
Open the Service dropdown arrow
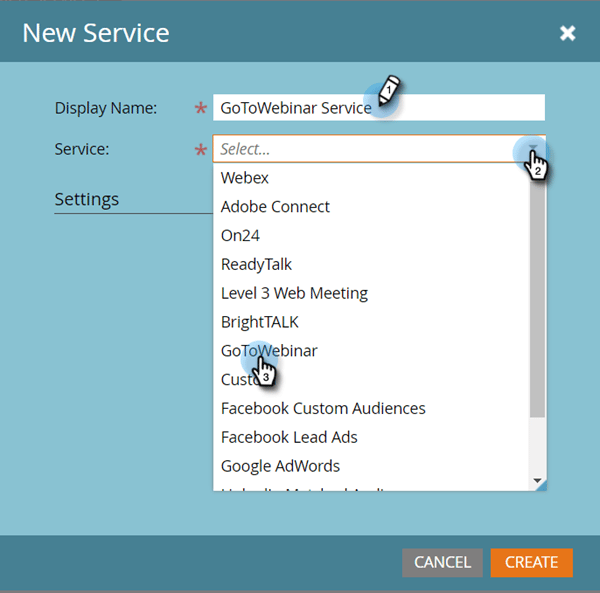(x=533, y=148)
